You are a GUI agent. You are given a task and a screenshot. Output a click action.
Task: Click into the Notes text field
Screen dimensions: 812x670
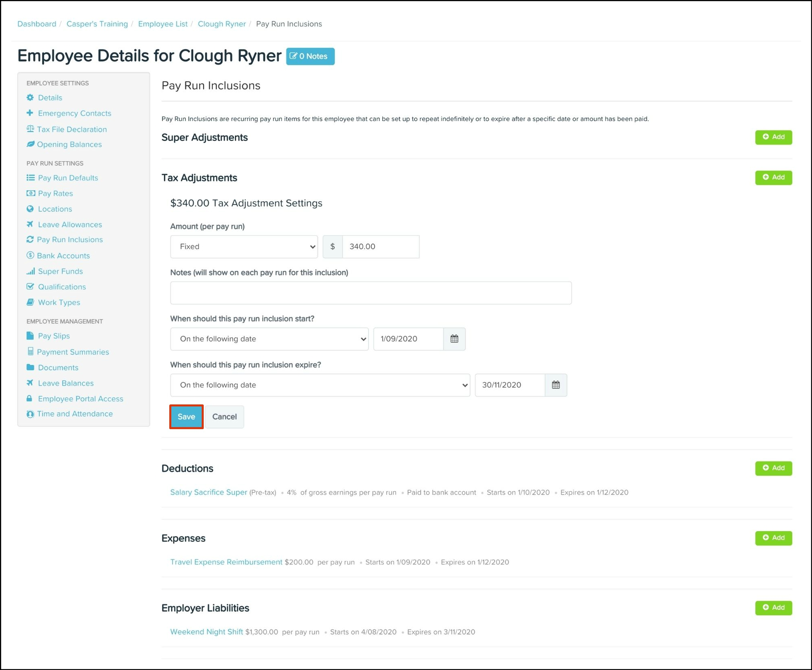point(371,293)
